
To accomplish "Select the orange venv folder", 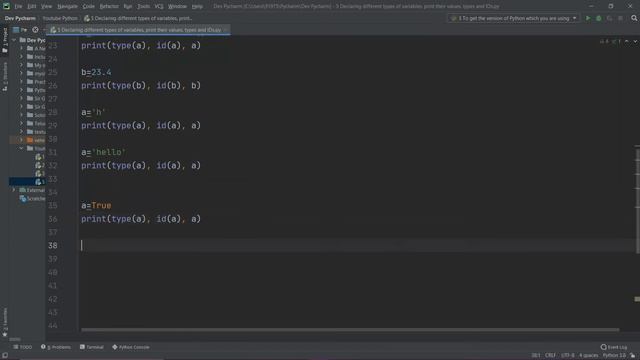I will click(x=36, y=140).
